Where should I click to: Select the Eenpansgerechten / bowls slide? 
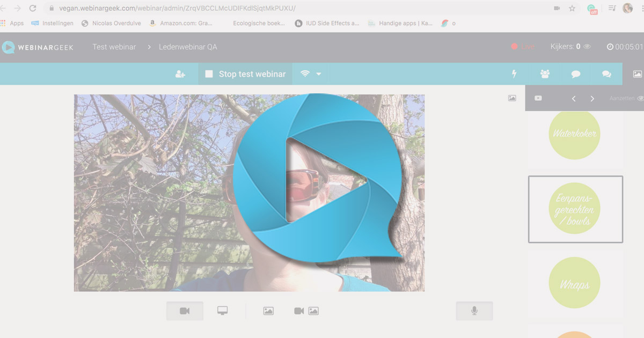pos(575,209)
